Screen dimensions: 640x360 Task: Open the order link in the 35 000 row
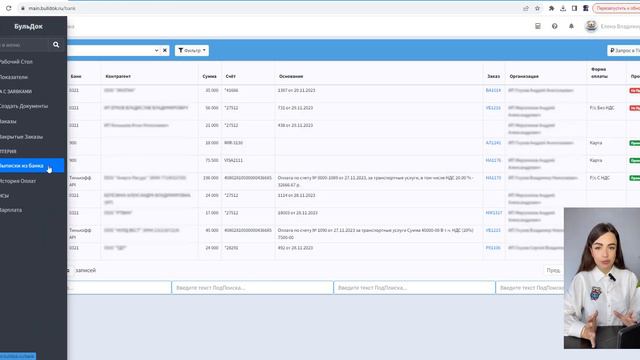point(493,90)
